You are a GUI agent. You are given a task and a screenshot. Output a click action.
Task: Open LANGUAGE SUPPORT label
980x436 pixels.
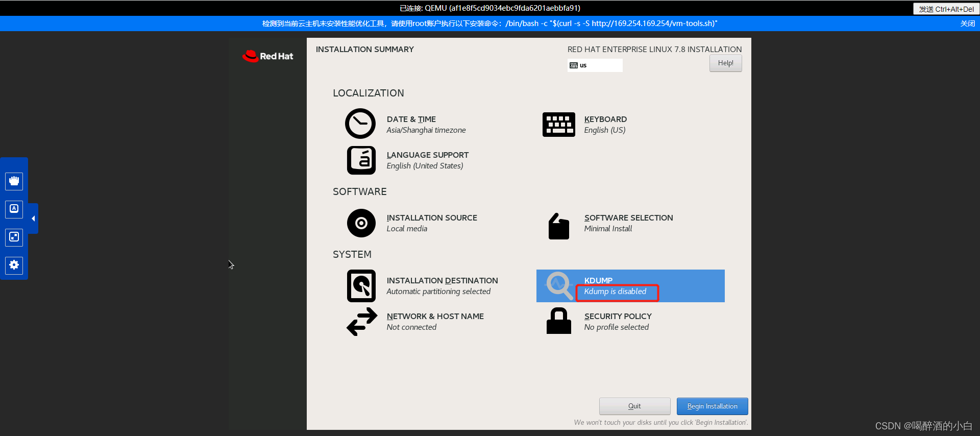(427, 155)
